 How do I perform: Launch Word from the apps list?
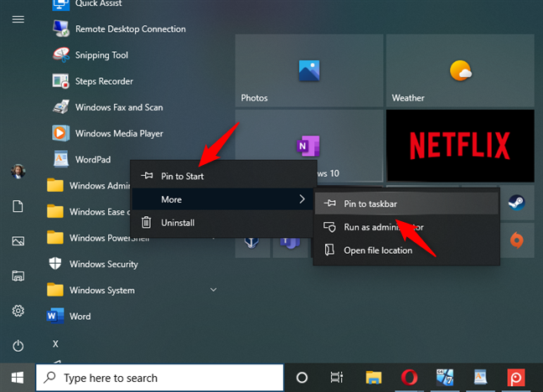click(x=70, y=316)
